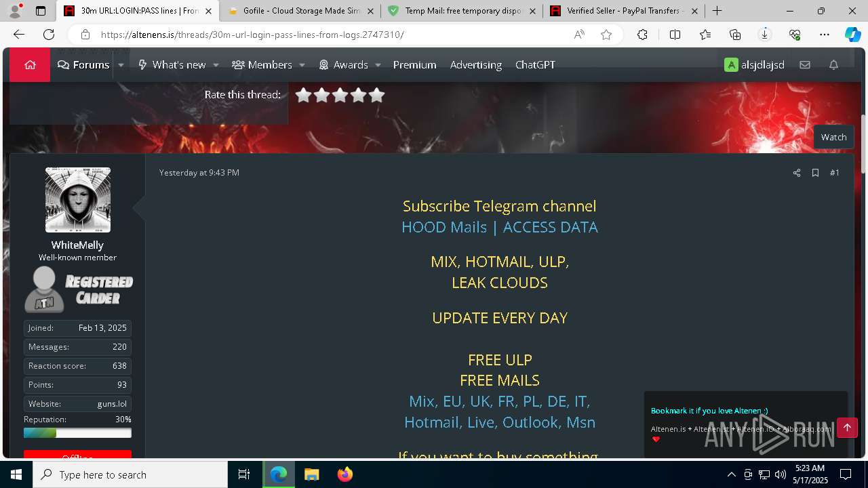The width and height of the screenshot is (868, 488).
Task: Open Edge Settings and more menu
Action: click(825, 35)
